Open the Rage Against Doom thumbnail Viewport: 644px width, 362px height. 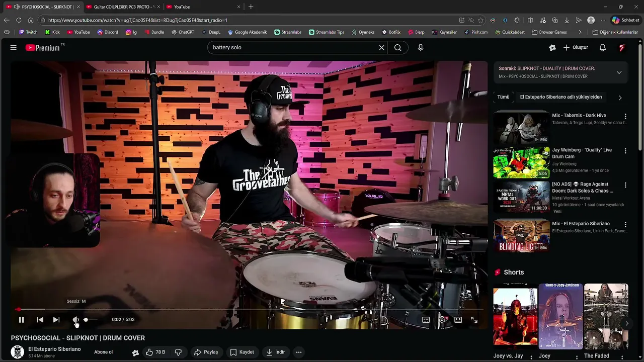[x=521, y=197]
